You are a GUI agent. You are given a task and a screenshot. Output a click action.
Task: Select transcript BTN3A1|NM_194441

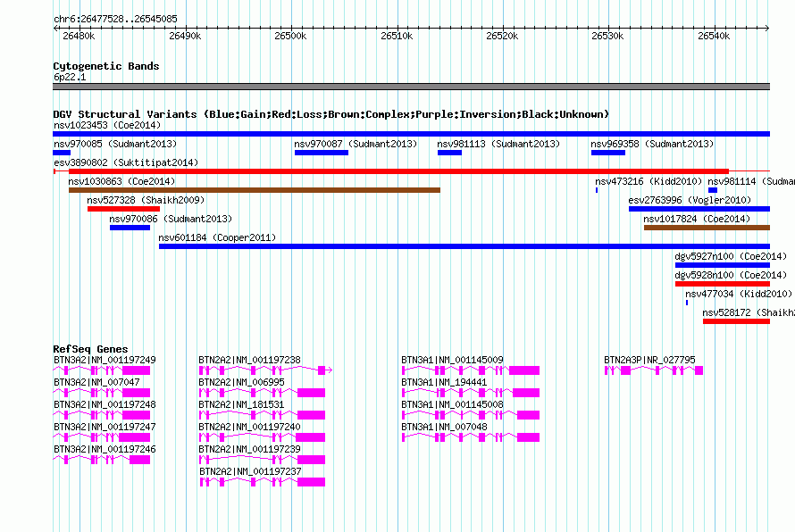(x=444, y=382)
